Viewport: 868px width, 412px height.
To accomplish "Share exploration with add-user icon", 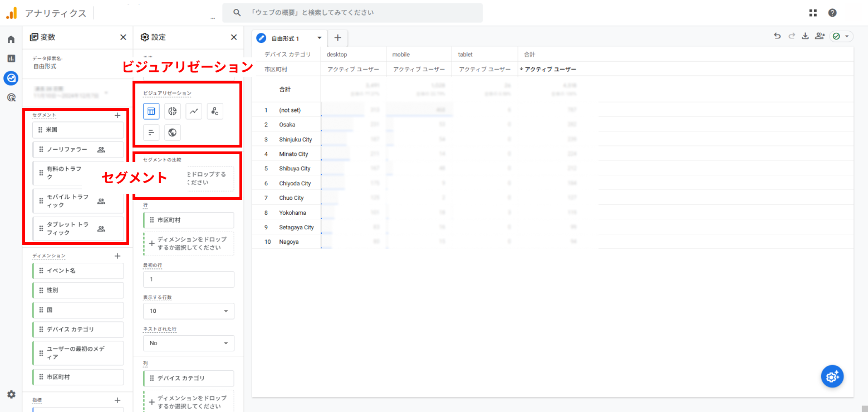I will [x=820, y=36].
